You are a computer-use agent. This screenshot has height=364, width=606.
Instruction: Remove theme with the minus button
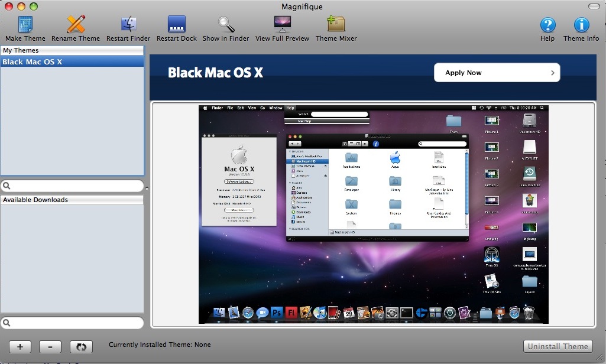click(50, 347)
